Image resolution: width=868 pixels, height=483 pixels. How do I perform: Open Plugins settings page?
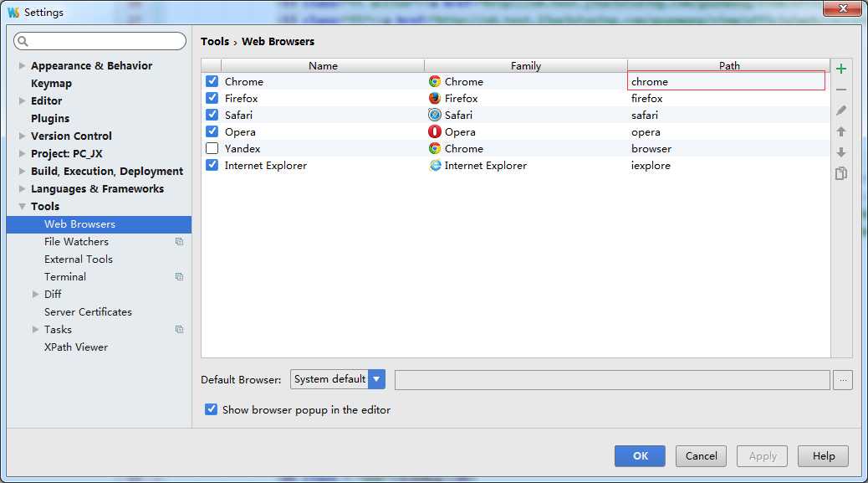tap(50, 119)
